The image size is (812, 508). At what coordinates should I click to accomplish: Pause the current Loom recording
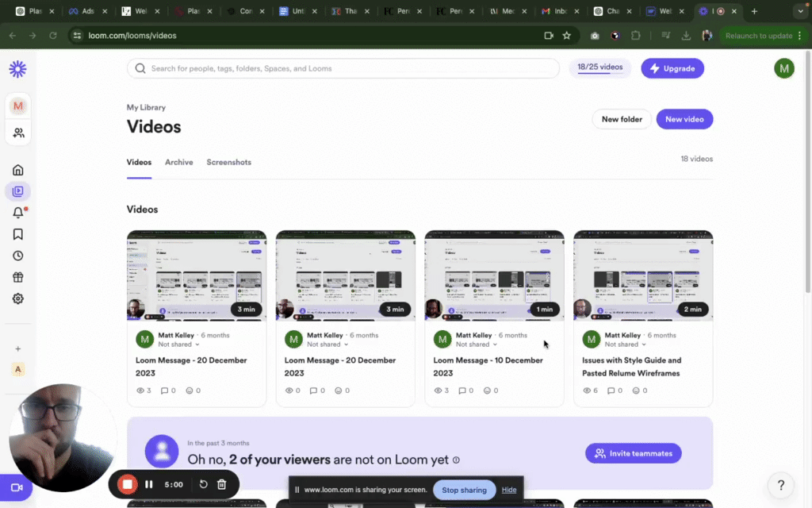click(x=148, y=484)
